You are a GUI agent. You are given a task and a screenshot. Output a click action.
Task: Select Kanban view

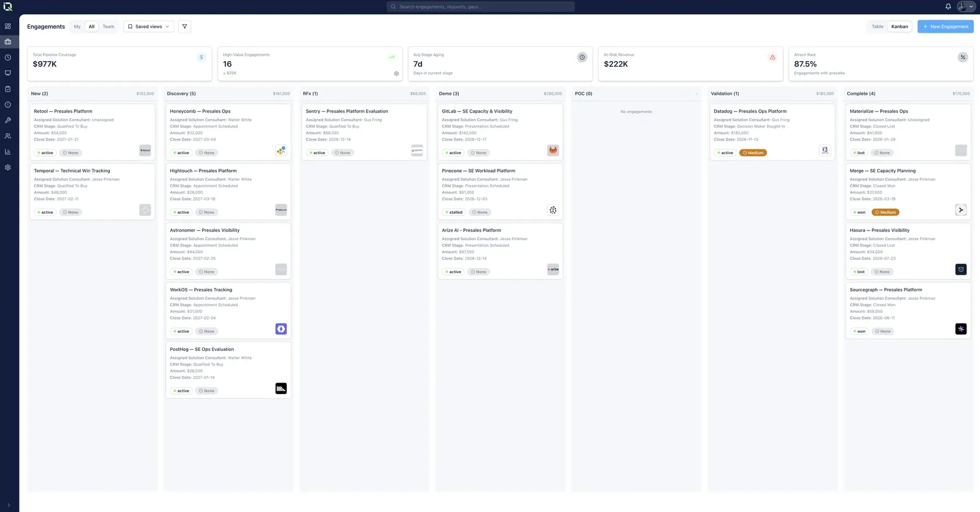(x=900, y=26)
